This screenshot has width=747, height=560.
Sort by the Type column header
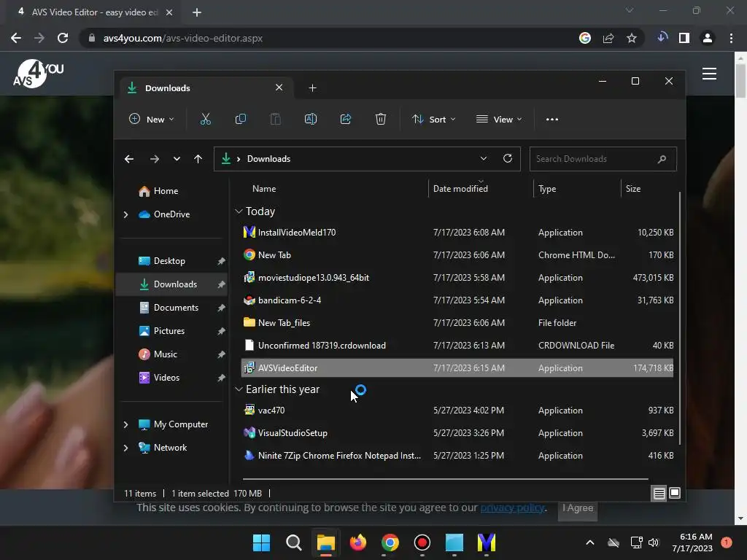(547, 189)
